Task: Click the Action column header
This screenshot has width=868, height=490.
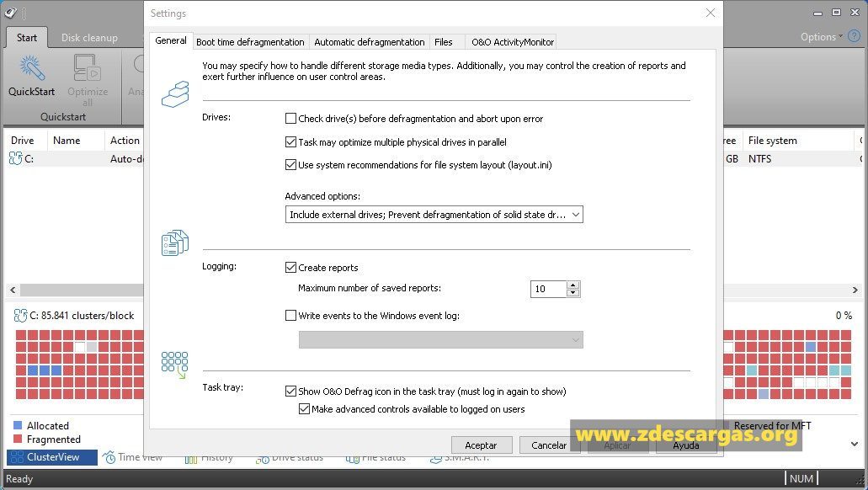Action: click(125, 141)
